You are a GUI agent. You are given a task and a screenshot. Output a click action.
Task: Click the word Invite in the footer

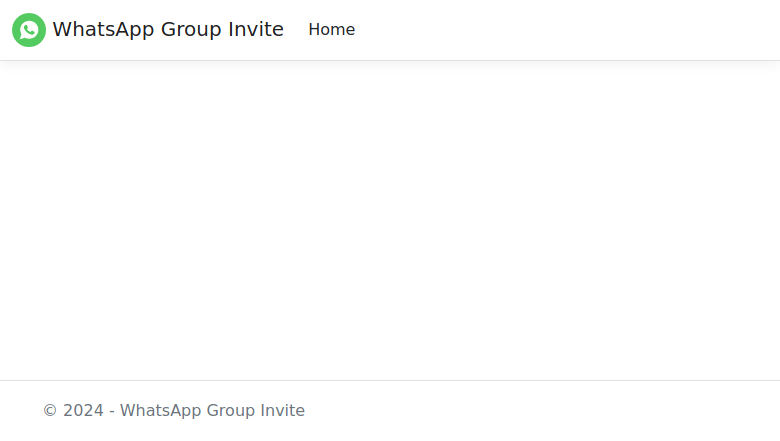(x=283, y=411)
